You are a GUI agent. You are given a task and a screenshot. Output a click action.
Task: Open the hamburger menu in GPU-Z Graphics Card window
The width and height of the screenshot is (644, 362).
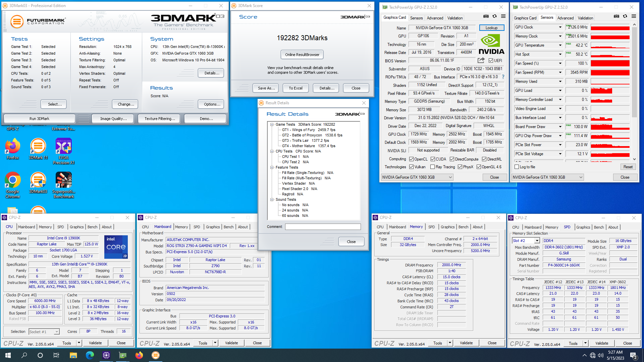click(x=503, y=16)
